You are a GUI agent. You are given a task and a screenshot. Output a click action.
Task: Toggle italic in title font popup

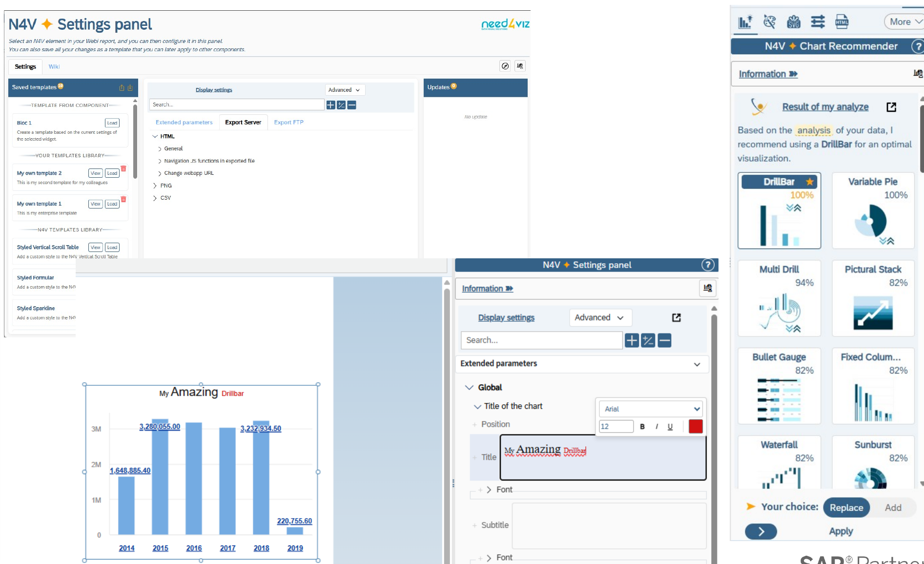657,426
